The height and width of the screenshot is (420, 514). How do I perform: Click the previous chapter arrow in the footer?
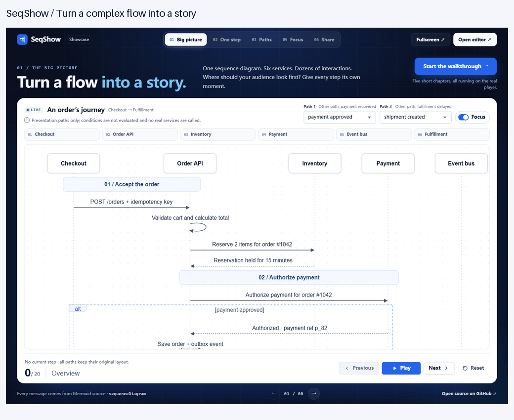coord(274,393)
